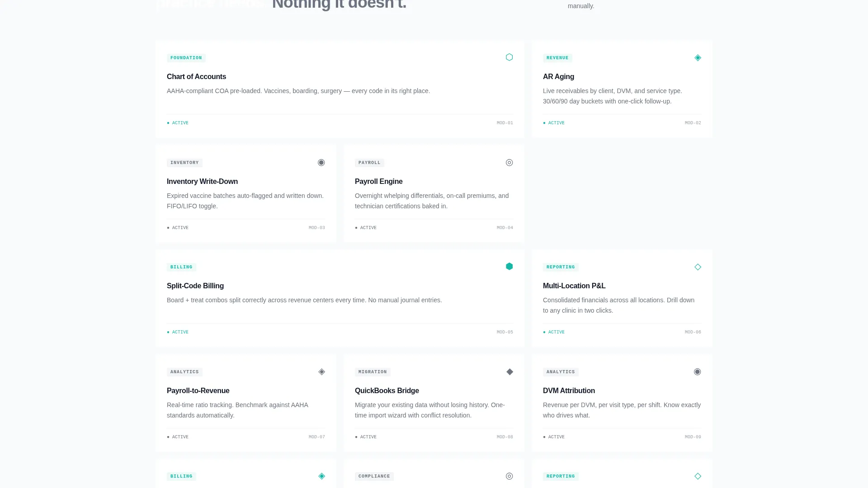The height and width of the screenshot is (488, 868).
Task: Select the MIGRATION tag
Action: click(x=373, y=372)
